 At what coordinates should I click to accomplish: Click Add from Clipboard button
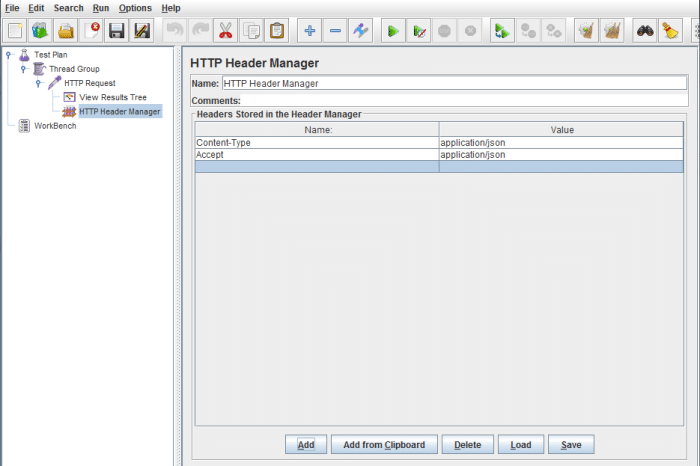[x=384, y=445]
